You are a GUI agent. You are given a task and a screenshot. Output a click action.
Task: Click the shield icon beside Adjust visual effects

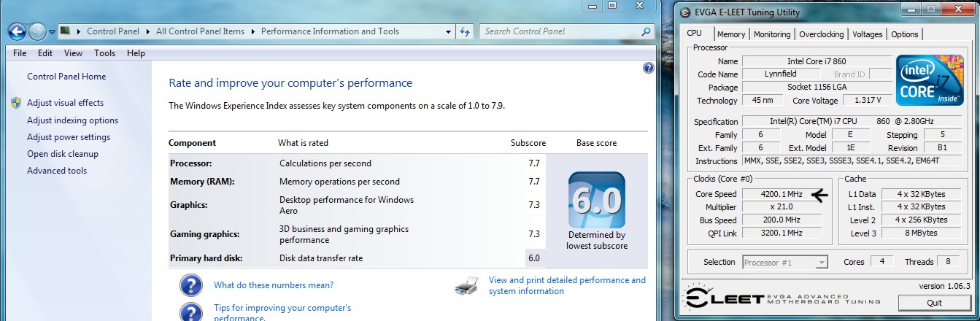pyautogui.click(x=16, y=103)
